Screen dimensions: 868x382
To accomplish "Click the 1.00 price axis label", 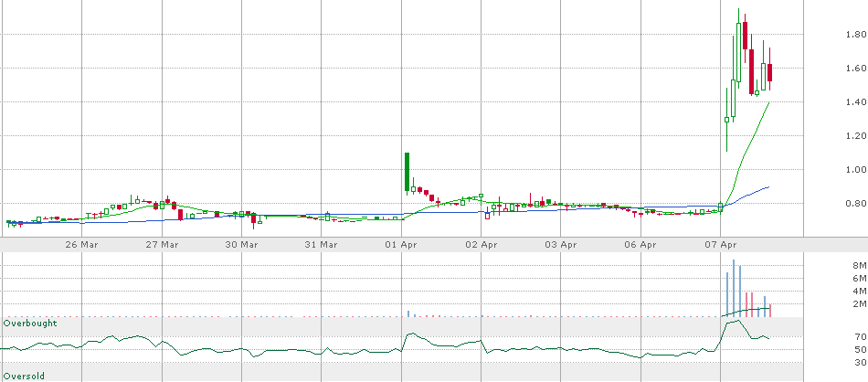I will [x=856, y=169].
